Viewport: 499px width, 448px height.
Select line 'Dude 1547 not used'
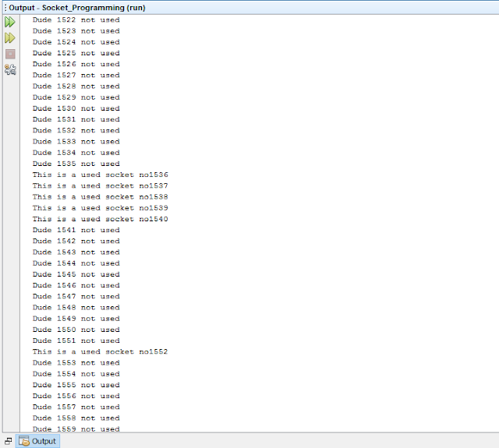(76, 297)
